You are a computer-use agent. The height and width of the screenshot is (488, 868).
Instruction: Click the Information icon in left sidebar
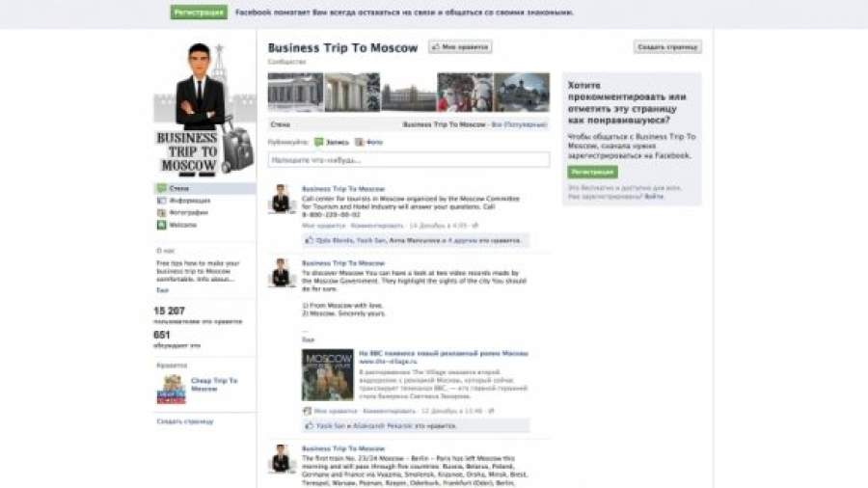[x=162, y=201]
